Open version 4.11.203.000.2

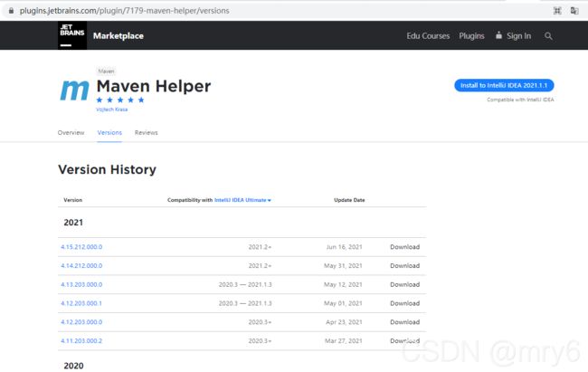pos(81,341)
